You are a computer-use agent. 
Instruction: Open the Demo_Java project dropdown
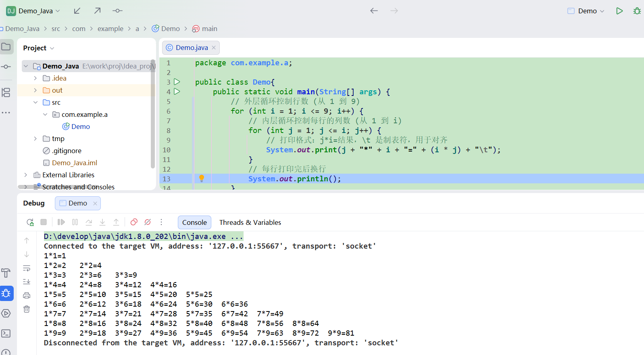(33, 11)
